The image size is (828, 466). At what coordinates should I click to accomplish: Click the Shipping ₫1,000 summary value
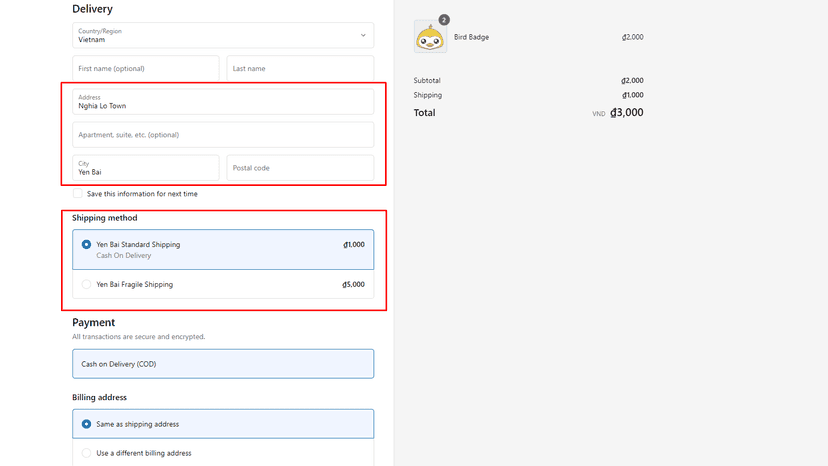point(633,95)
